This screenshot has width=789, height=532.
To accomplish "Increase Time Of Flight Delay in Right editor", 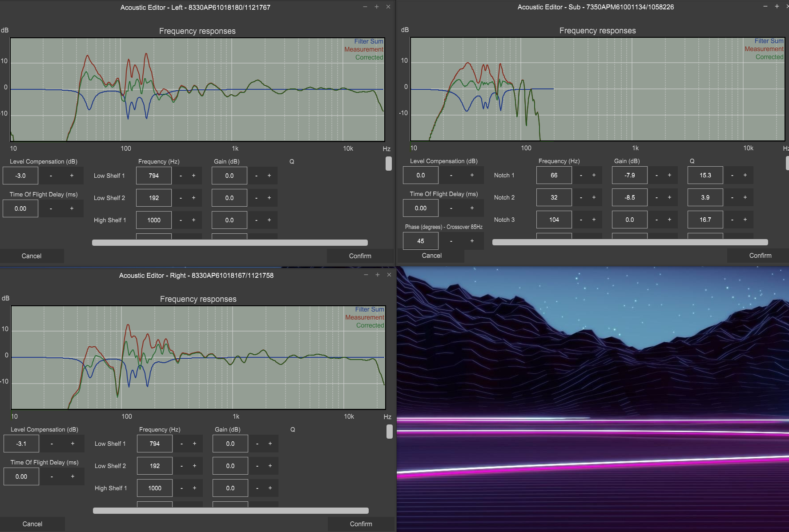I will pyautogui.click(x=72, y=476).
